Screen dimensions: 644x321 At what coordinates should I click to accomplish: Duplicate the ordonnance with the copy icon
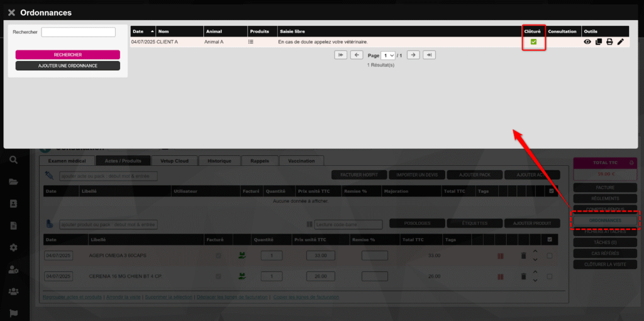(599, 42)
